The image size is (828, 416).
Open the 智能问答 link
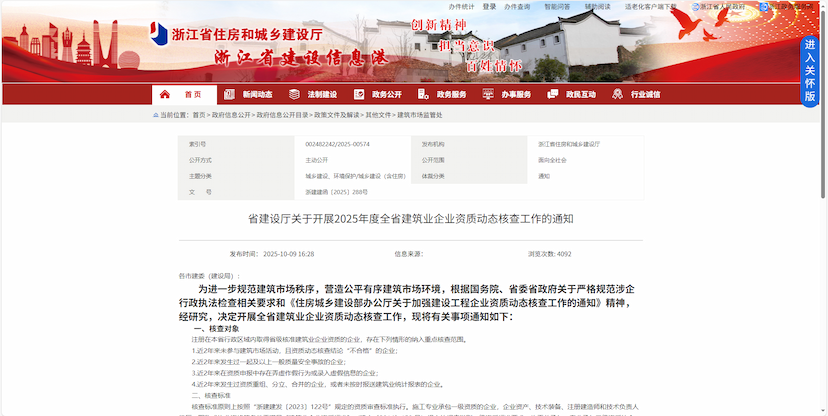pos(557,6)
